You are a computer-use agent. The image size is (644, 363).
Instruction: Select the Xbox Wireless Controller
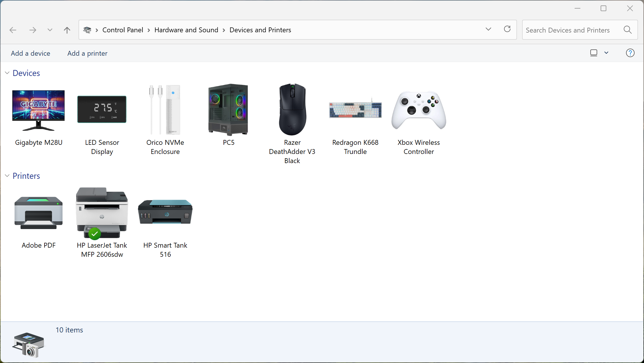419,110
